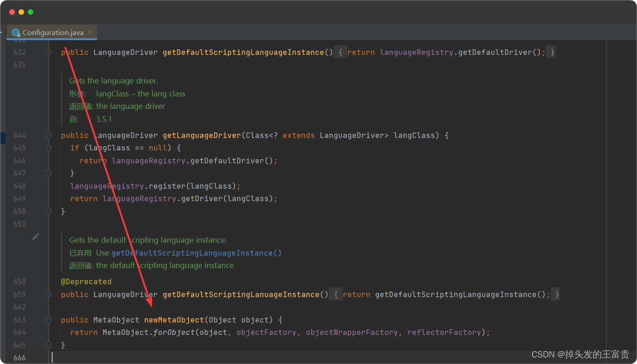Click the reflectorFactory argument
Viewport: 637px width, 364px height.
click(444, 332)
